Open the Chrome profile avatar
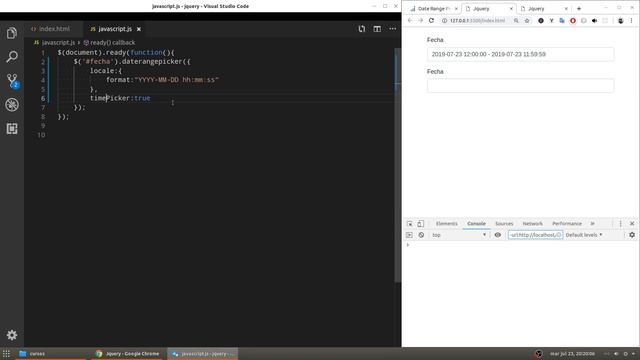This screenshot has height=360, width=640. [620, 20]
